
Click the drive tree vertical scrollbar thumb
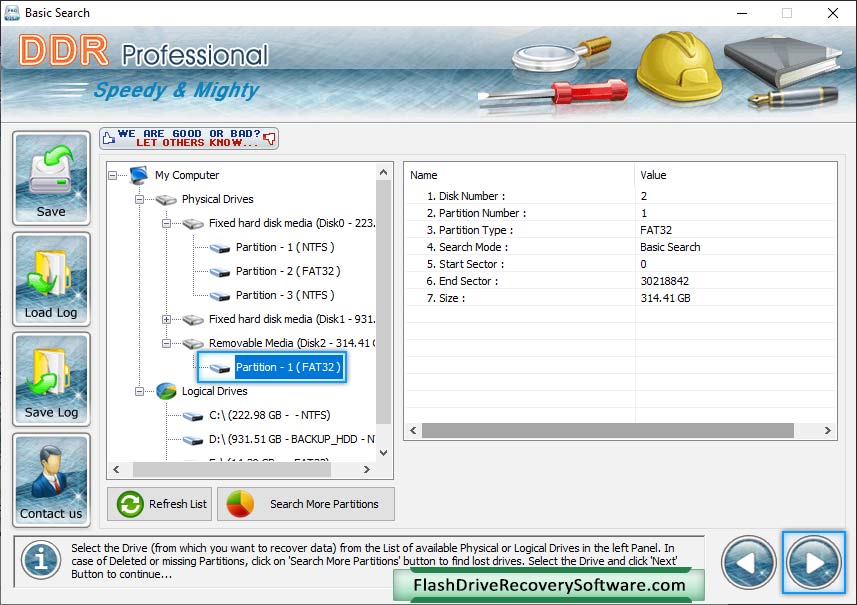click(384, 302)
